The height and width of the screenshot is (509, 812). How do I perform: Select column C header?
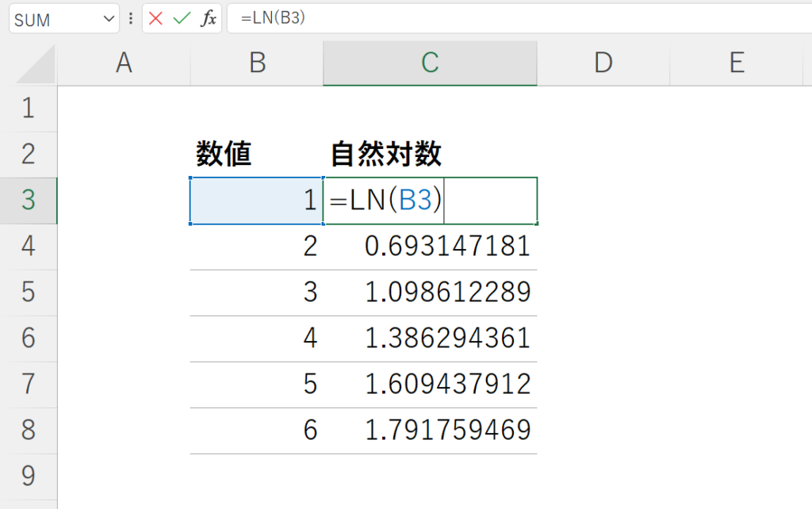pyautogui.click(x=430, y=63)
